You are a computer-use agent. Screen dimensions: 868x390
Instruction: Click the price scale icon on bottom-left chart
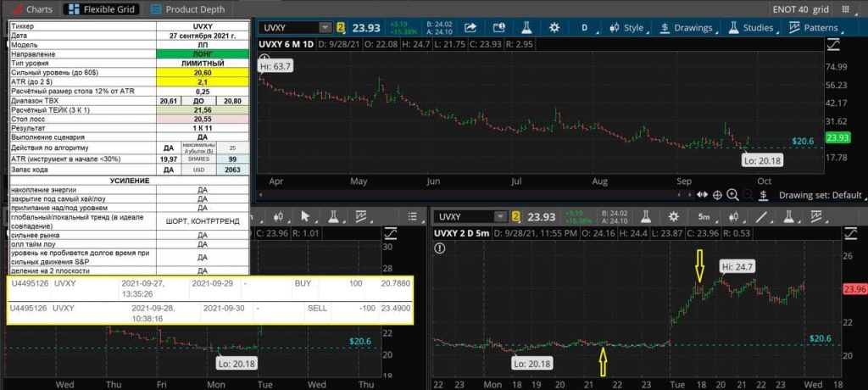point(392,232)
